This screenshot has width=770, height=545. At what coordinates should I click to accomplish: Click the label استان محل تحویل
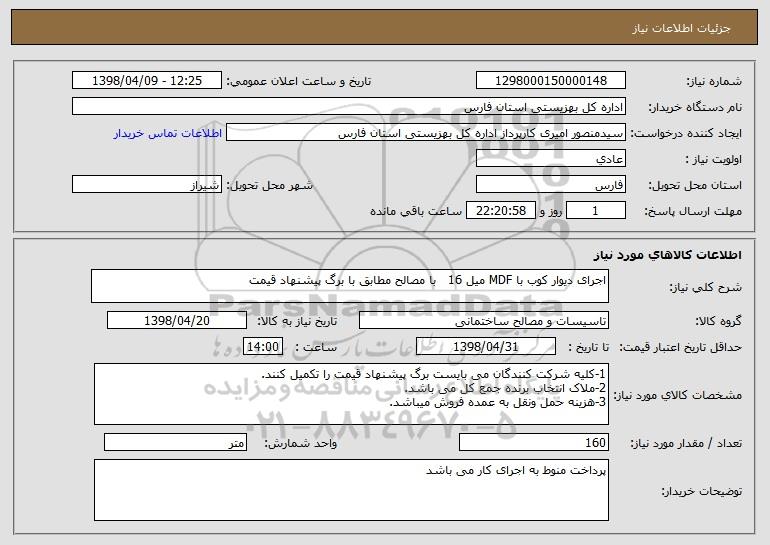695,185
